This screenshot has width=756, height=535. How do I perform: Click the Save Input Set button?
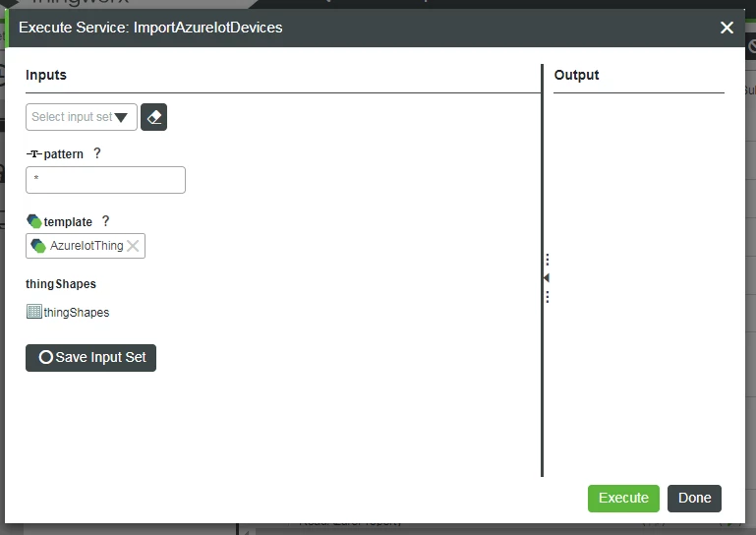(91, 358)
